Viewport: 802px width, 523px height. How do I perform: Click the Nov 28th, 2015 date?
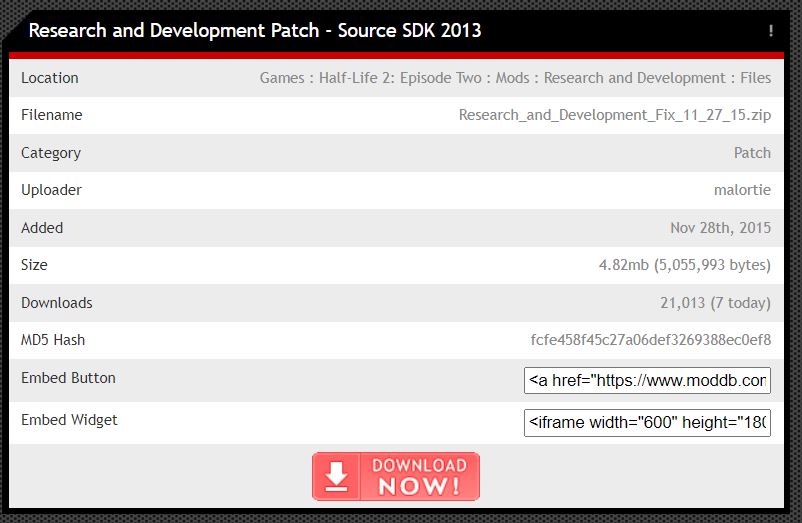720,228
